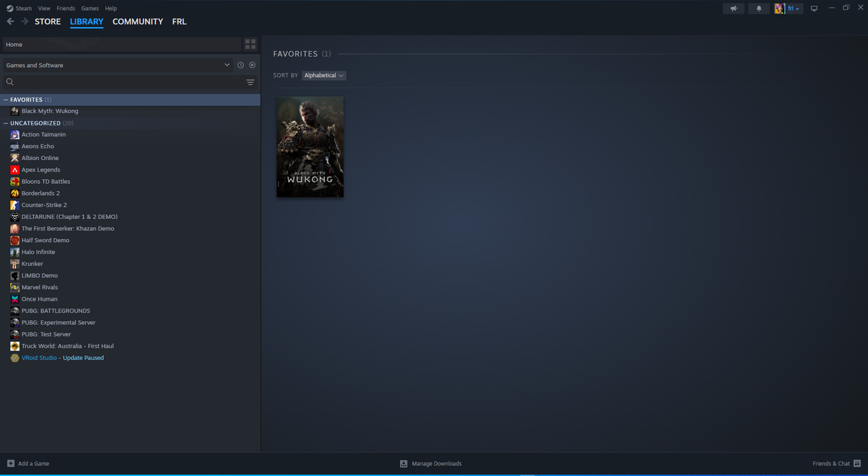Screen dimensions: 868x476
Task: Collapse the Uncategorized category
Action: (6, 123)
